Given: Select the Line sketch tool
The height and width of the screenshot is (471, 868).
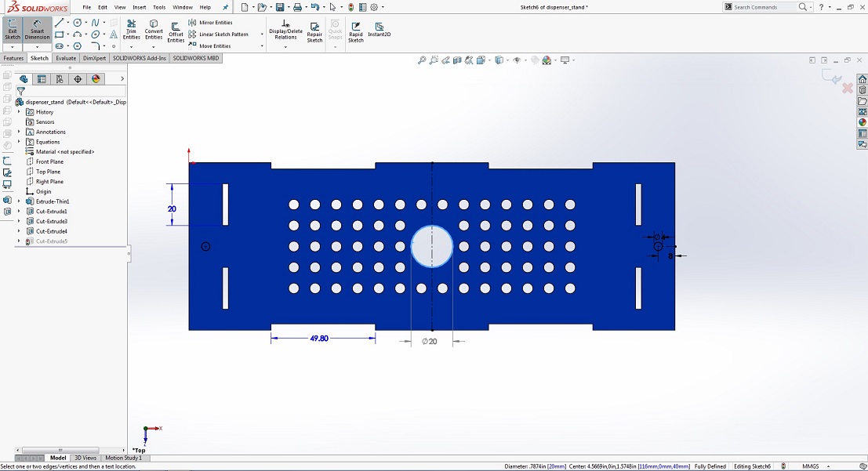Looking at the screenshot, I should pos(60,23).
